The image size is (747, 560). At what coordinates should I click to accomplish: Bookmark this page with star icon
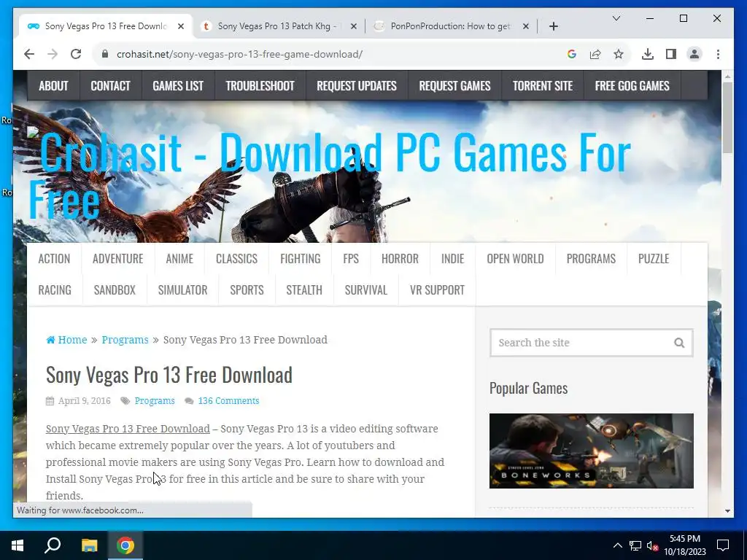(x=619, y=54)
